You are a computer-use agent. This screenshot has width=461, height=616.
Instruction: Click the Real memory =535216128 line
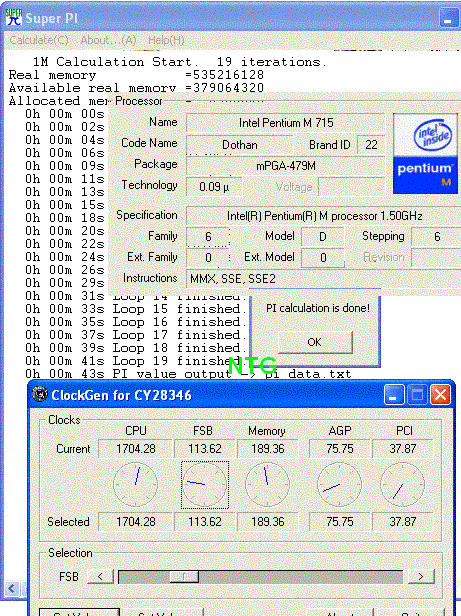pyautogui.click(x=136, y=75)
